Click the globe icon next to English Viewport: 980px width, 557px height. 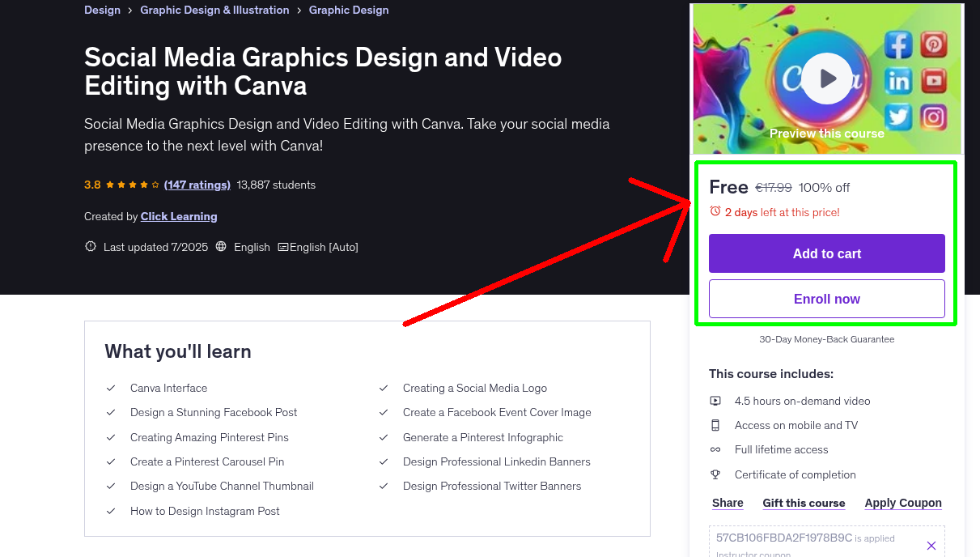(x=221, y=247)
